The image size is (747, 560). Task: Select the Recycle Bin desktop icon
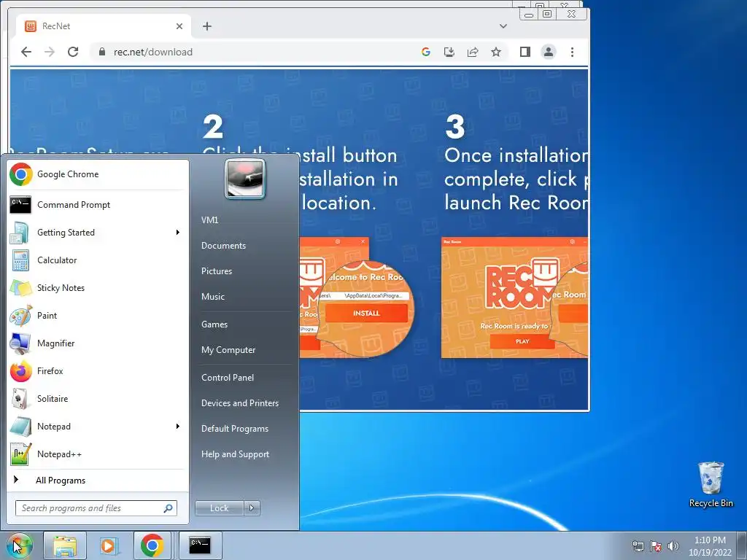click(711, 485)
